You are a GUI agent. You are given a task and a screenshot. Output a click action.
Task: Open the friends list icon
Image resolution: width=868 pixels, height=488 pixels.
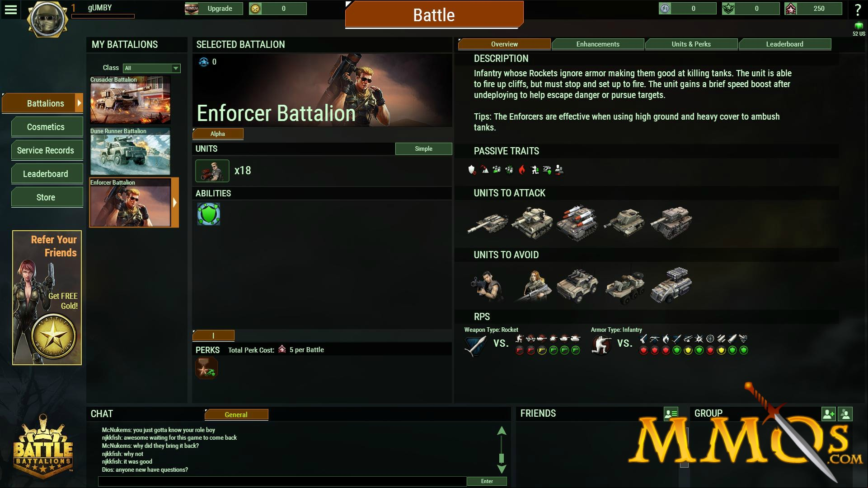pyautogui.click(x=671, y=413)
